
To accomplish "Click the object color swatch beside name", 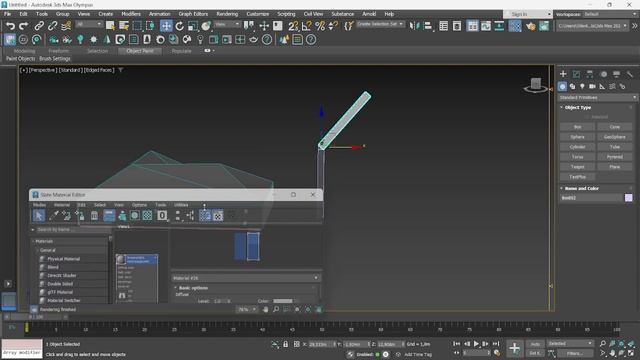I will 629,198.
